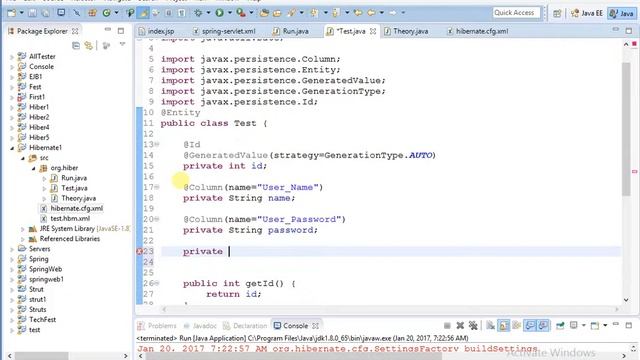Open the Theory.java editor tab

[406, 31]
